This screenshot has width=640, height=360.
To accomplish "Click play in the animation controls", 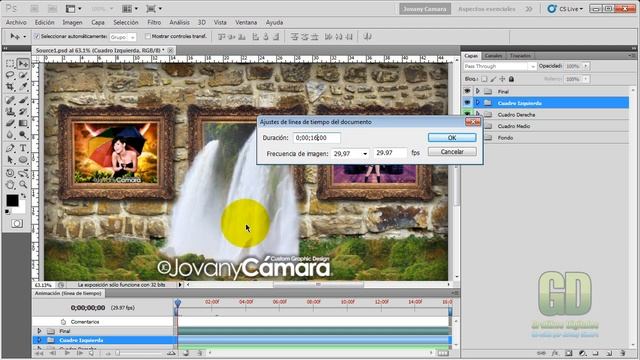I will pyautogui.click(x=67, y=353).
